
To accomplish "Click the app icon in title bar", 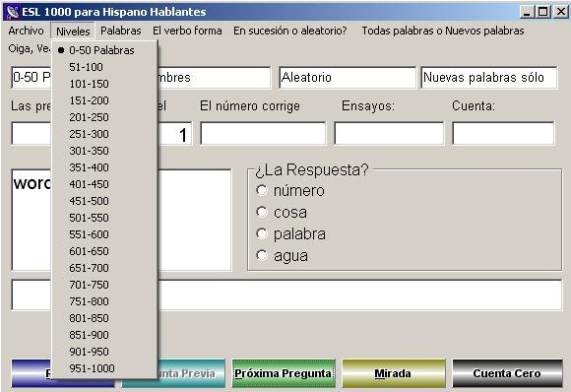I will pos(12,12).
